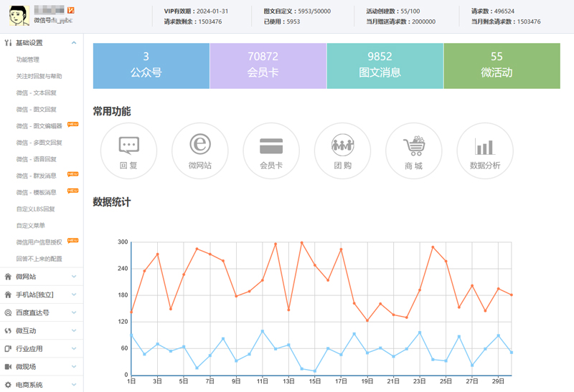Image resolution: width=574 pixels, height=392 pixels.
Task: Expand the 百度直达号 sidebar section
Action: [x=74, y=312]
